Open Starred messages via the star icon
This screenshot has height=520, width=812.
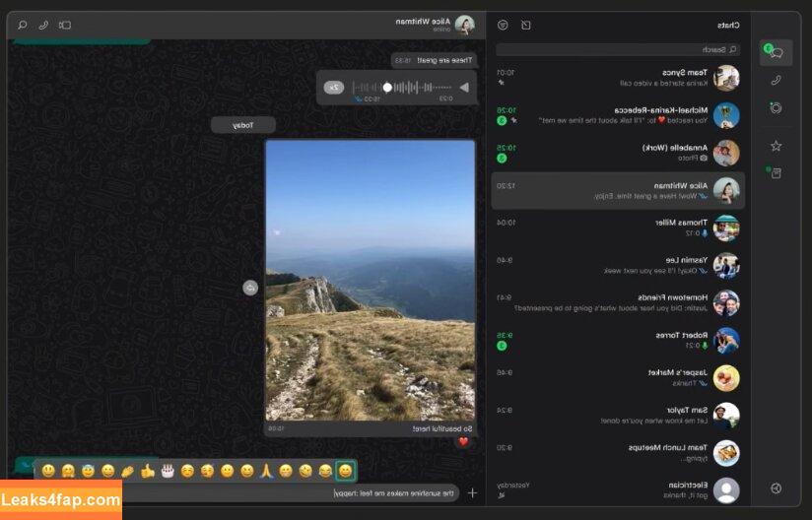click(x=776, y=146)
